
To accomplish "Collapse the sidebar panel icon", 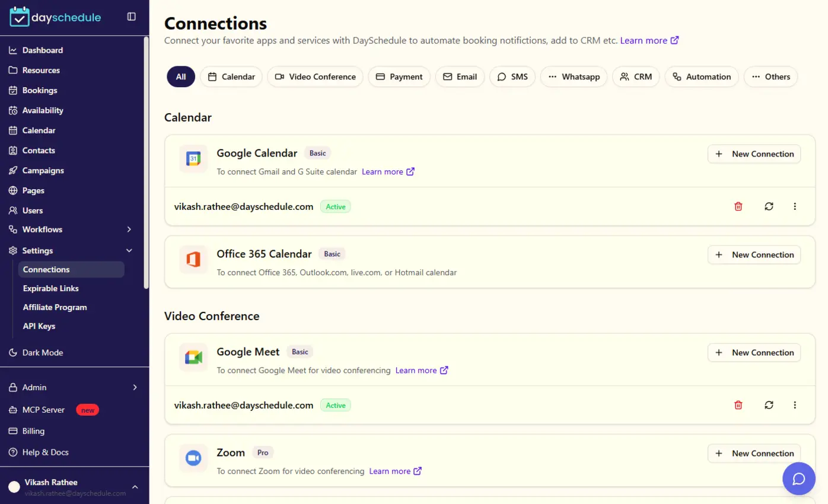I will coord(132,17).
